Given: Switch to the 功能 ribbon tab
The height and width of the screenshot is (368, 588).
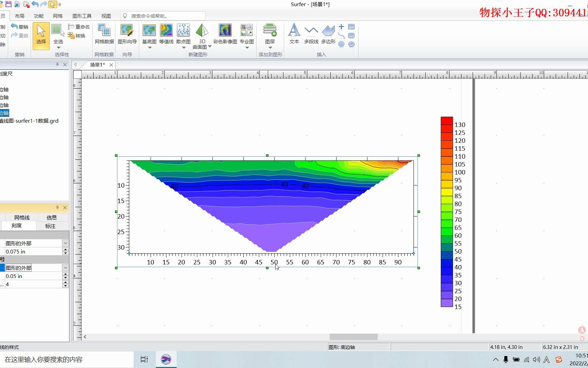Looking at the screenshot, I should (38, 16).
